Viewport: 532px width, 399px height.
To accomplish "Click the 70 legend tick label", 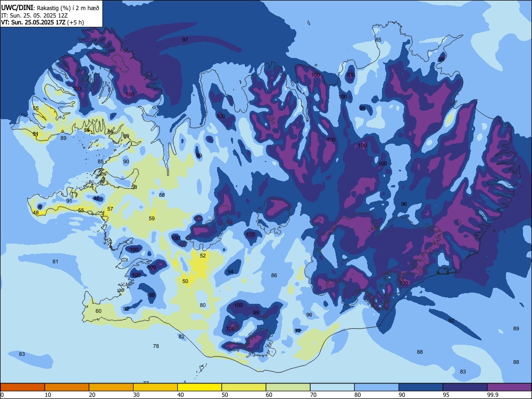I will (x=313, y=395).
